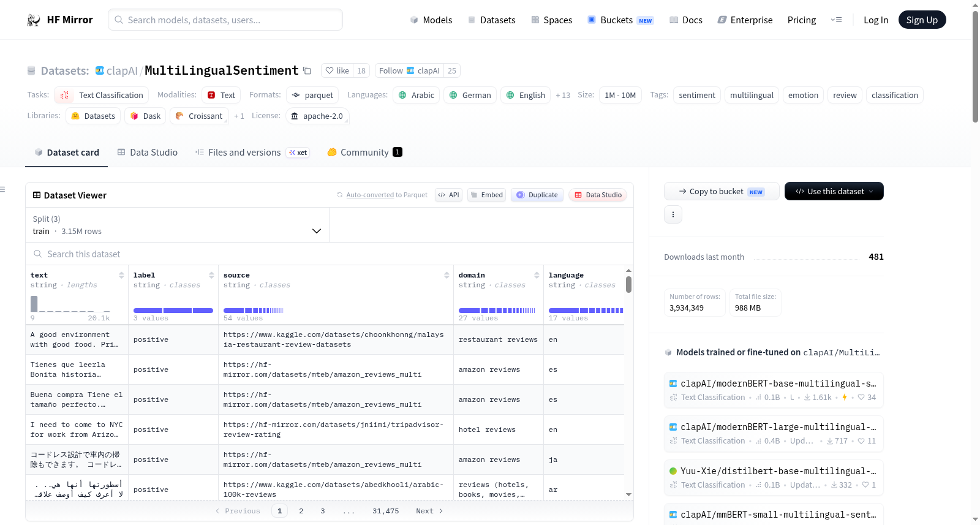Open the navigation overflow menu icon

[x=836, y=20]
